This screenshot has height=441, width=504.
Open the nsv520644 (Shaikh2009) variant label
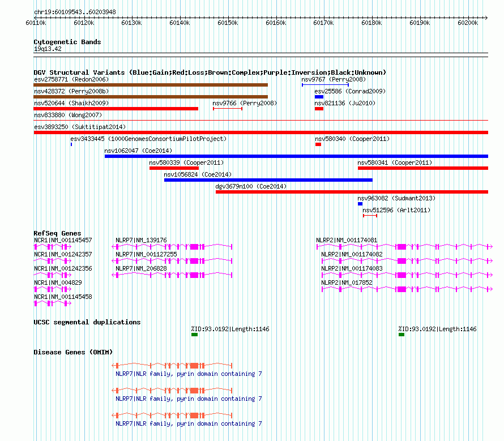pyautogui.click(x=71, y=103)
